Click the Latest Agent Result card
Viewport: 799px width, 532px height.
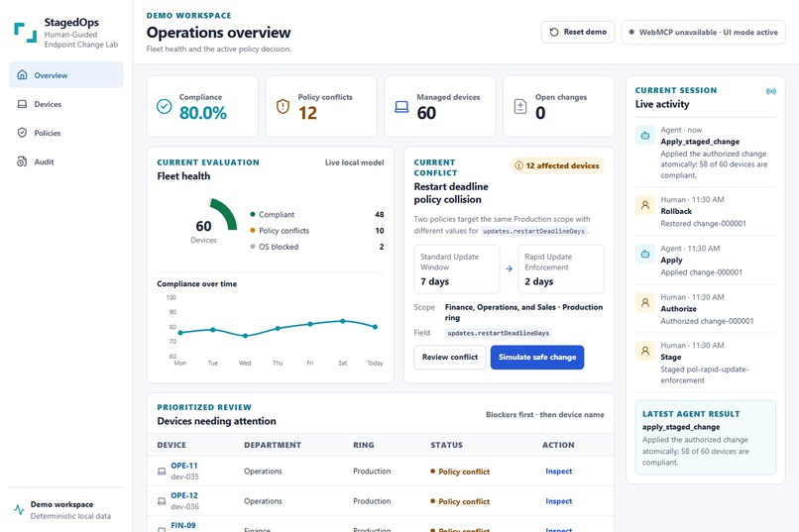click(x=706, y=438)
